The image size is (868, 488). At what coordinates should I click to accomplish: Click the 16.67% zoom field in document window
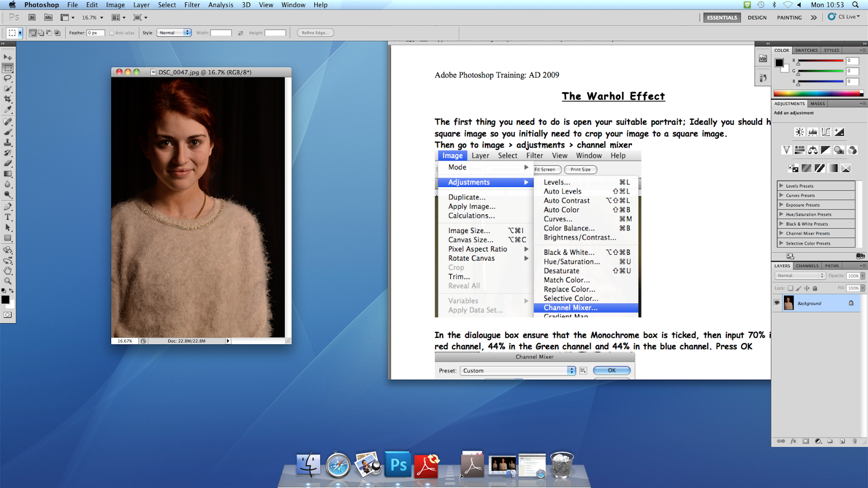(x=125, y=341)
